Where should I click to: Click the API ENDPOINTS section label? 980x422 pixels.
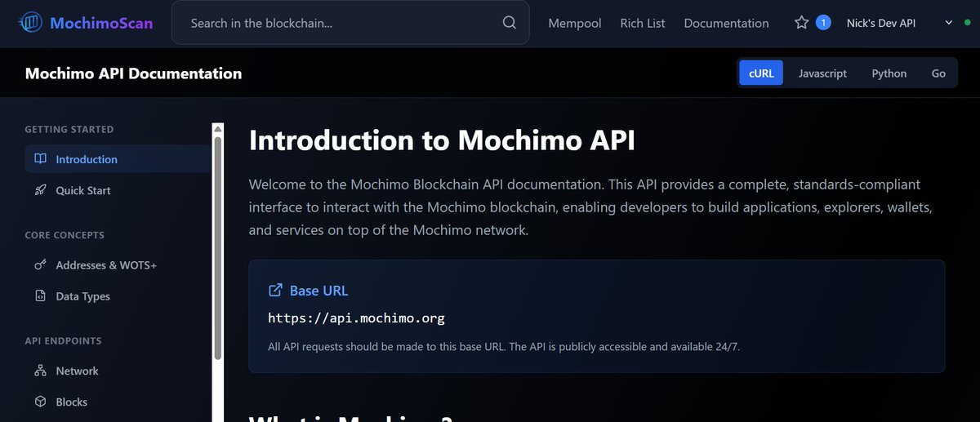coord(63,340)
